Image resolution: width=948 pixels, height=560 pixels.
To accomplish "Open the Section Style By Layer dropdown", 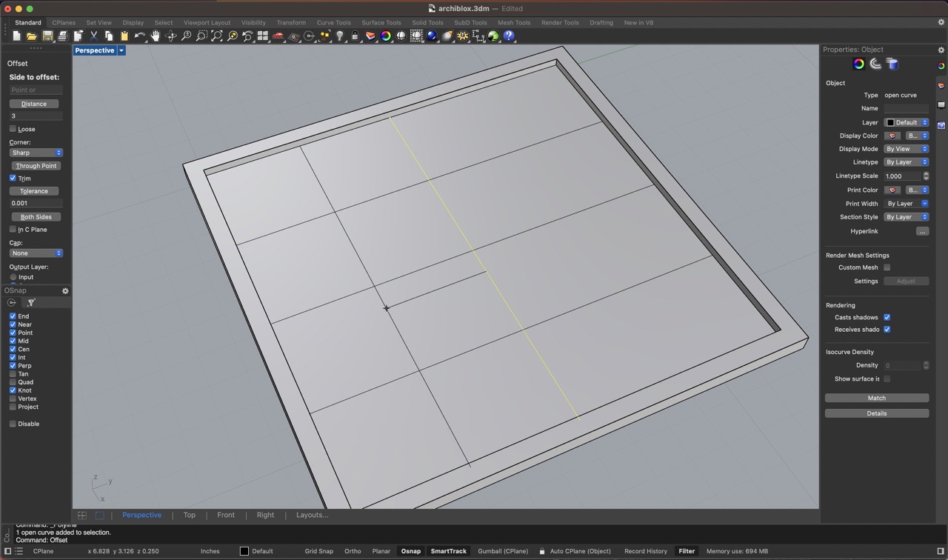I will tap(907, 217).
